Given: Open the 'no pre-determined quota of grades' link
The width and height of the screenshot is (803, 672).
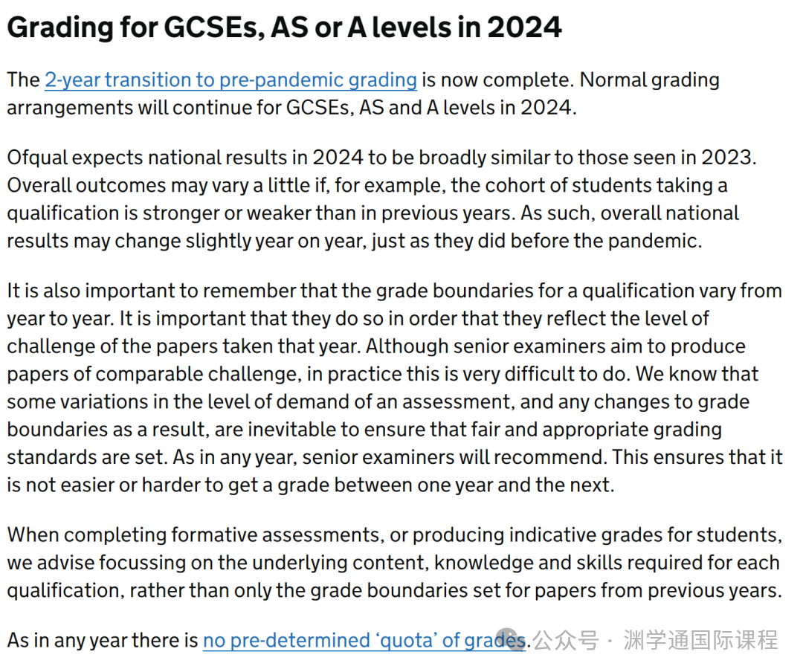Looking at the screenshot, I should click(x=364, y=640).
